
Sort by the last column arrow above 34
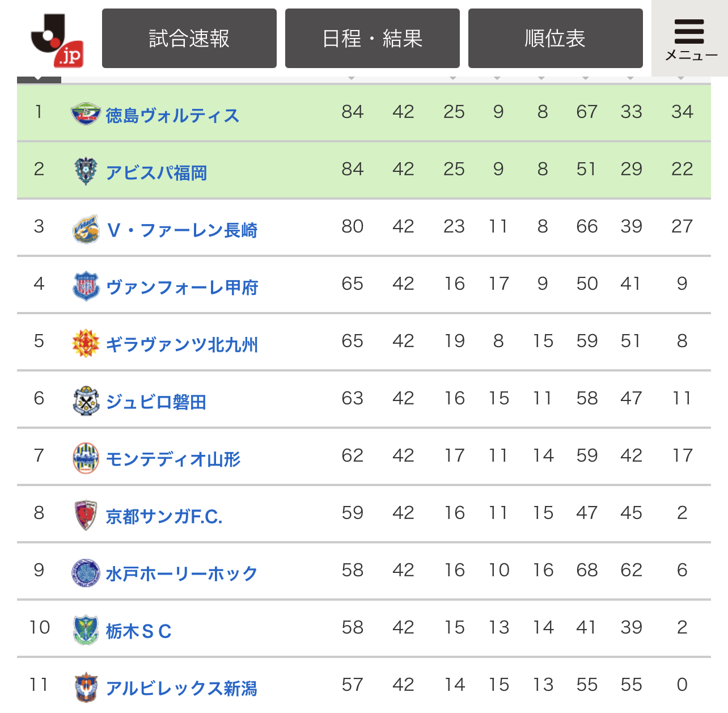tap(681, 78)
